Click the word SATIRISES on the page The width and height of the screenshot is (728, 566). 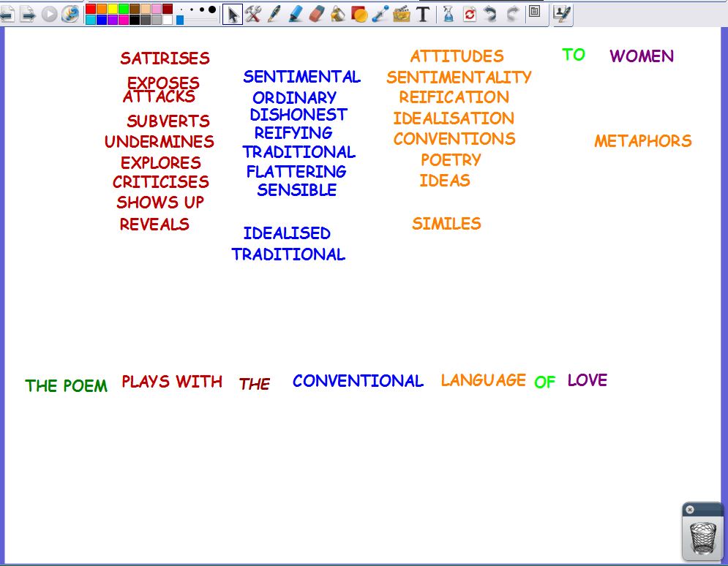coord(165,59)
